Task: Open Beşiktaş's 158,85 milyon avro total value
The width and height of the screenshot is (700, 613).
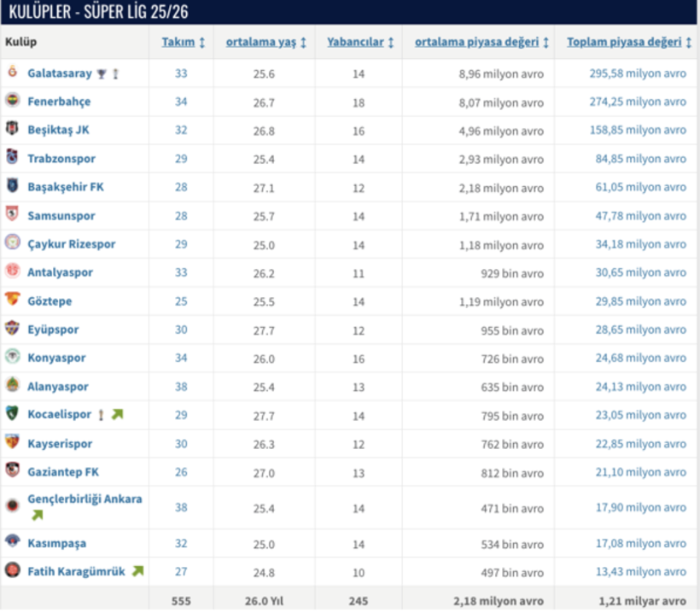Action: [x=638, y=130]
